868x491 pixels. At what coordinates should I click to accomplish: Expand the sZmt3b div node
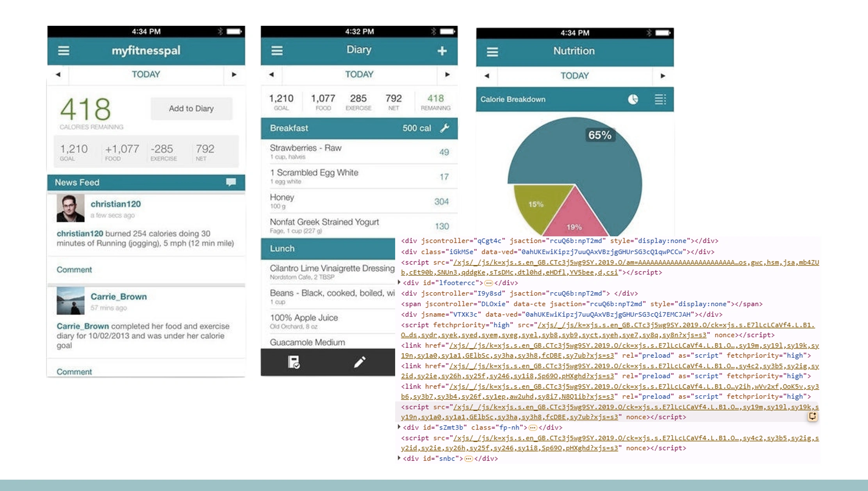[399, 428]
